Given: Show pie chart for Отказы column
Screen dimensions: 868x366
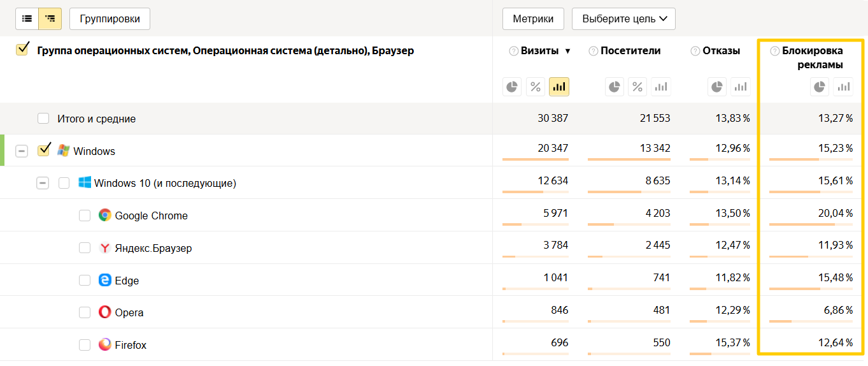Looking at the screenshot, I should [716, 87].
